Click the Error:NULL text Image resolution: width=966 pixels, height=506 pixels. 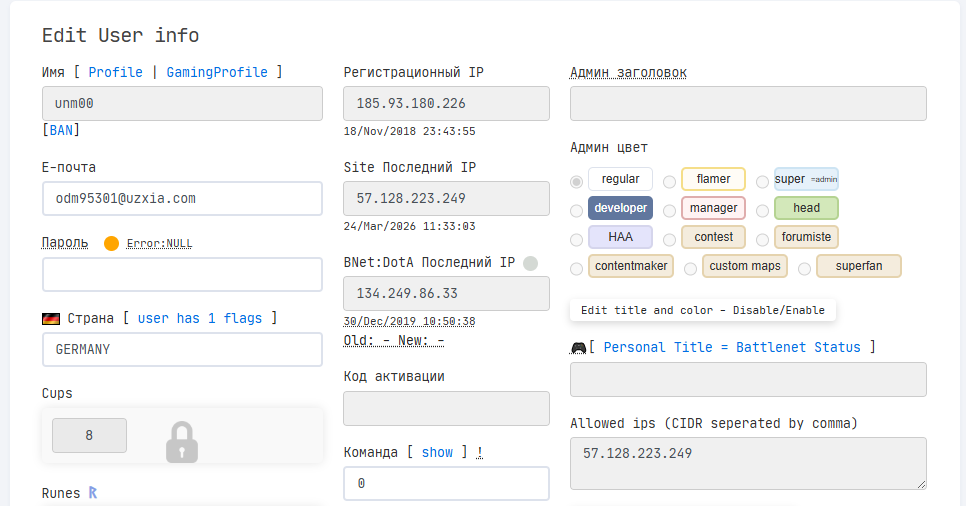pyautogui.click(x=159, y=243)
